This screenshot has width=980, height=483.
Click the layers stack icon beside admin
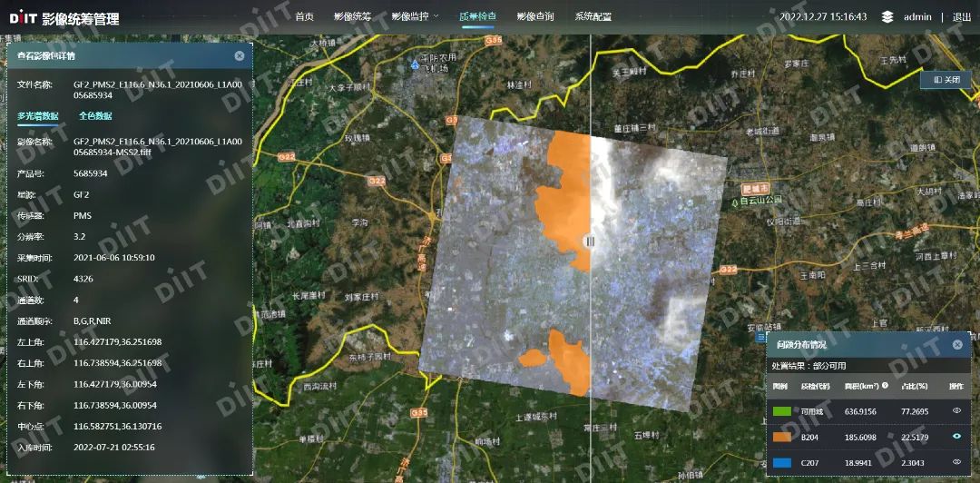(887, 17)
